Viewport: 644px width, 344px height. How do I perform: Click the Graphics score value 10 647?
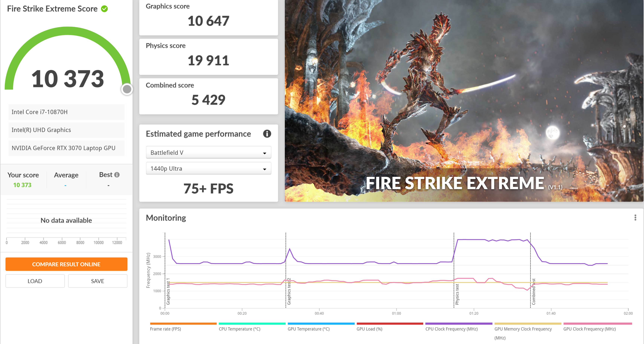tap(208, 21)
